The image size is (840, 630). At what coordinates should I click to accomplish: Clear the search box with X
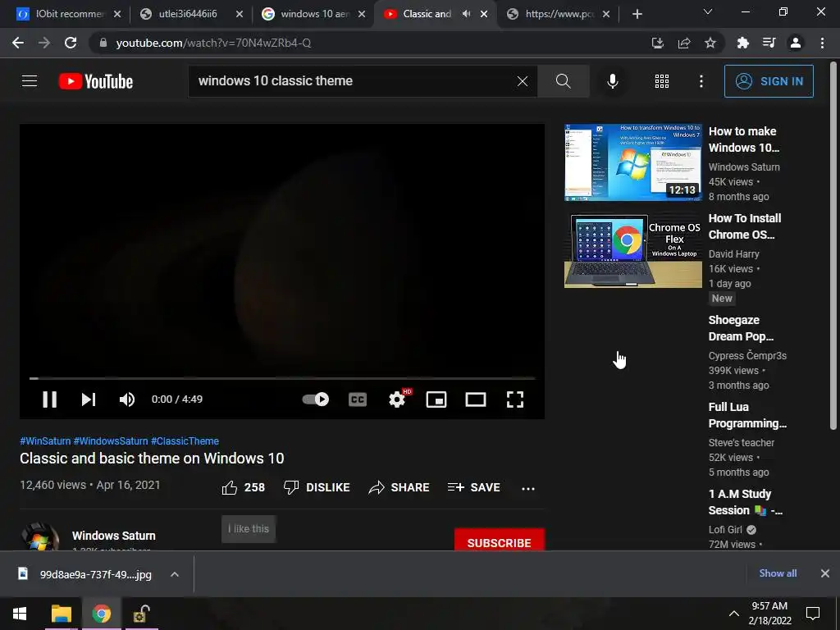pos(523,81)
